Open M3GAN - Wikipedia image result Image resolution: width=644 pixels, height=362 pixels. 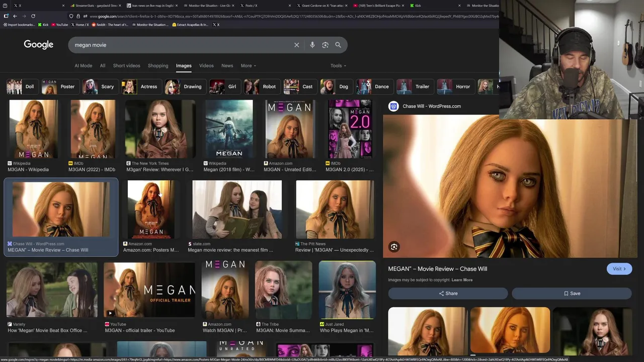(34, 129)
